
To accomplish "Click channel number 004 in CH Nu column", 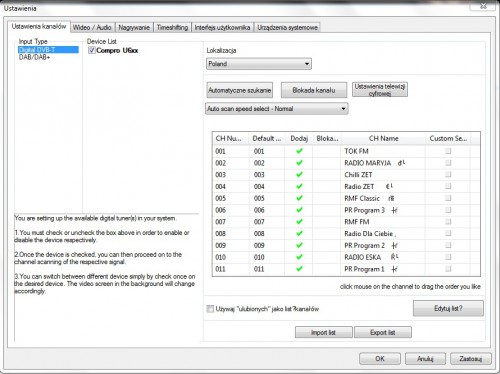I will (220, 186).
